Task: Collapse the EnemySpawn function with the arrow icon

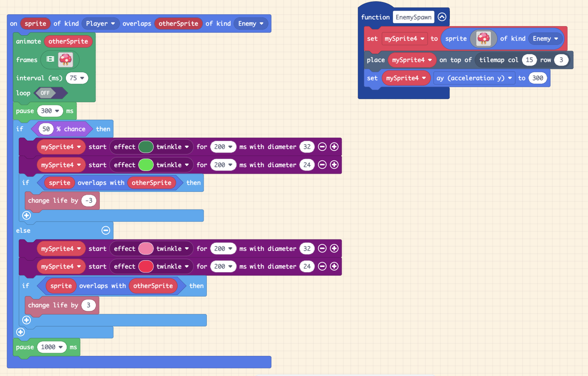Action: (x=442, y=17)
